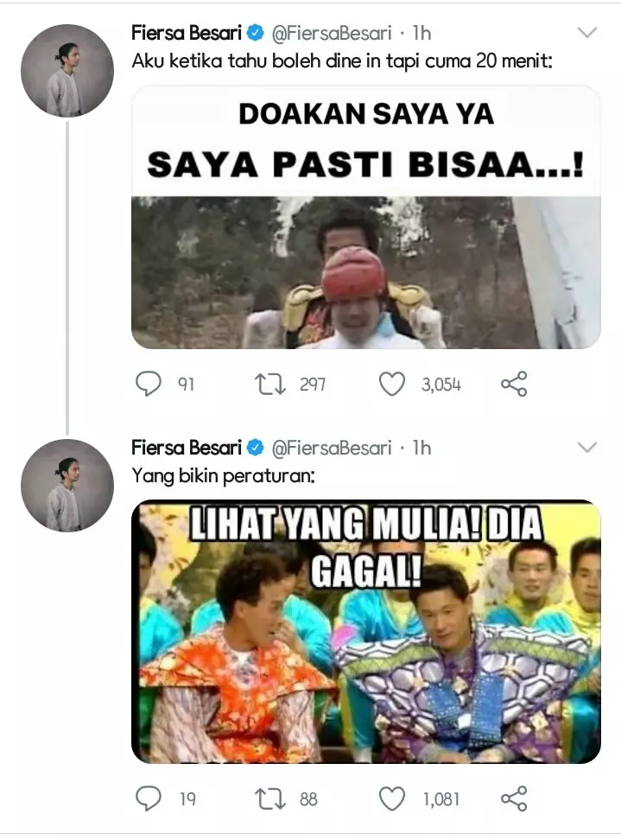This screenshot has height=840, width=621.
Task: Click the share icon on the first tweet
Action: point(515,384)
